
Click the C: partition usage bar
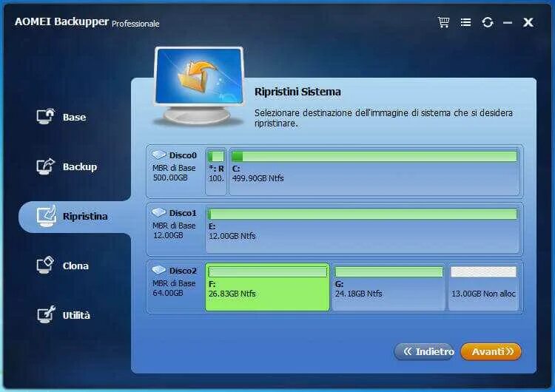374,156
